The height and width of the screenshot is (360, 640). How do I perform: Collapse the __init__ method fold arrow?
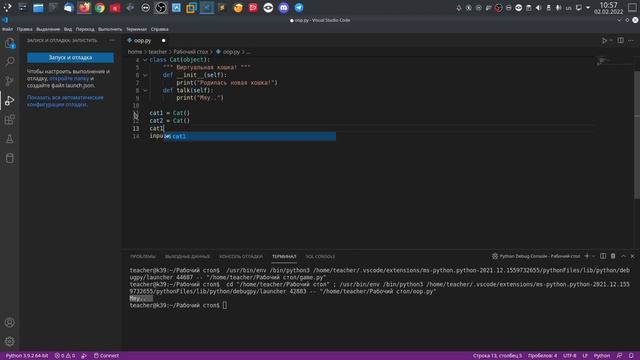[x=145, y=75]
